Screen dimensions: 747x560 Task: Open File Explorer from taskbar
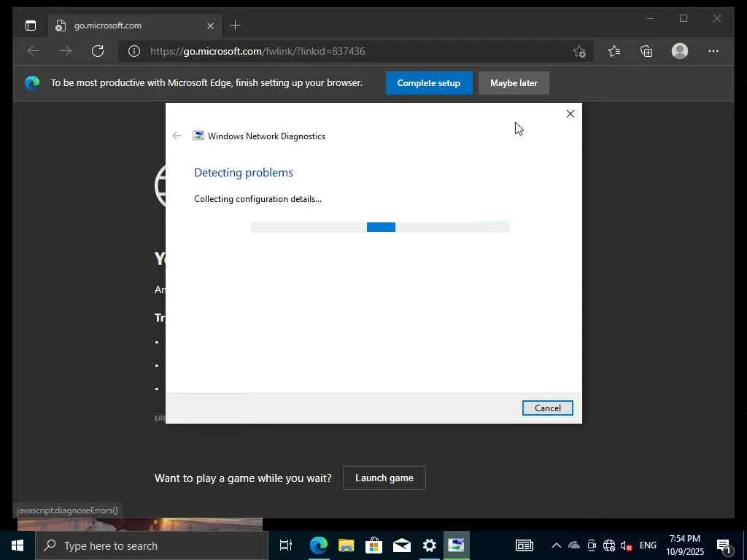[347, 545]
